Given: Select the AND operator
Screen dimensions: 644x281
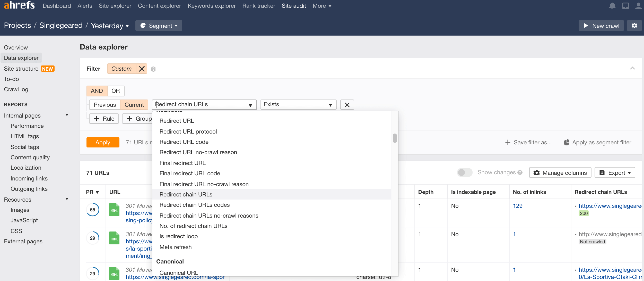Looking at the screenshot, I should click(97, 91).
